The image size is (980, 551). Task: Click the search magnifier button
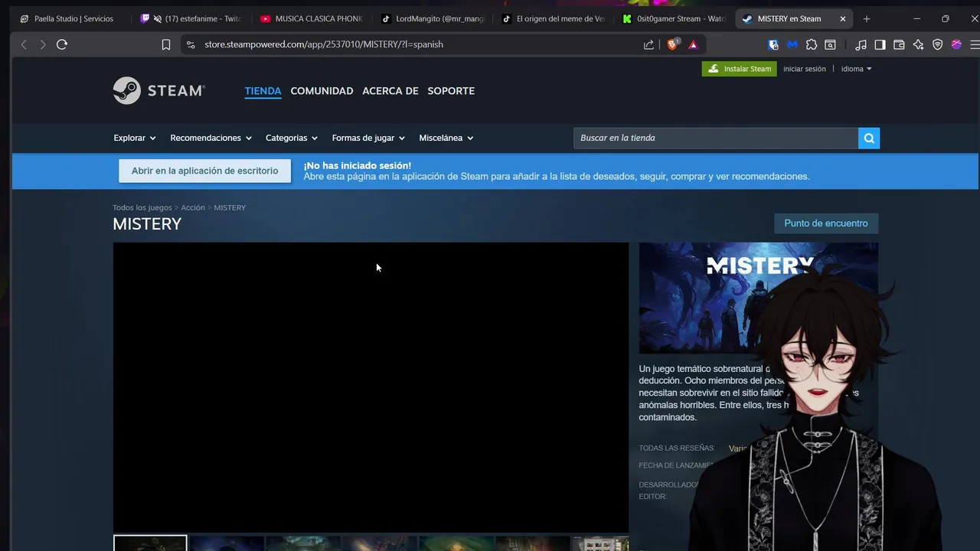pos(869,138)
